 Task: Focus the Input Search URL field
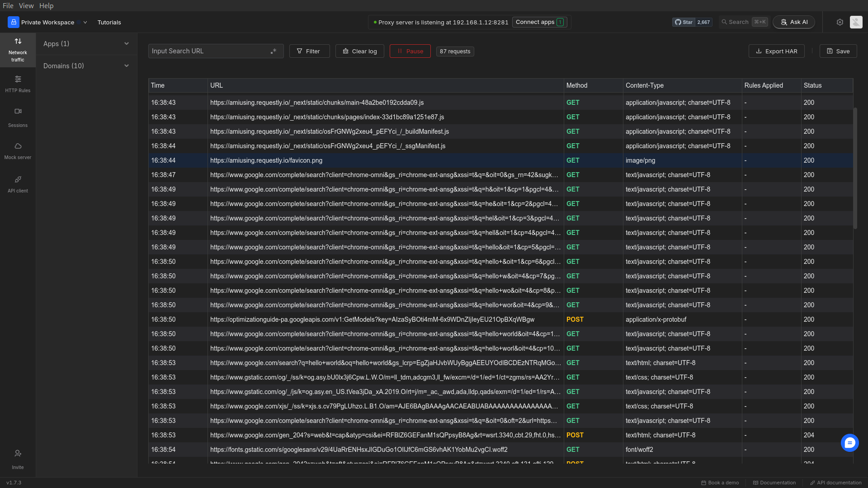(x=208, y=52)
